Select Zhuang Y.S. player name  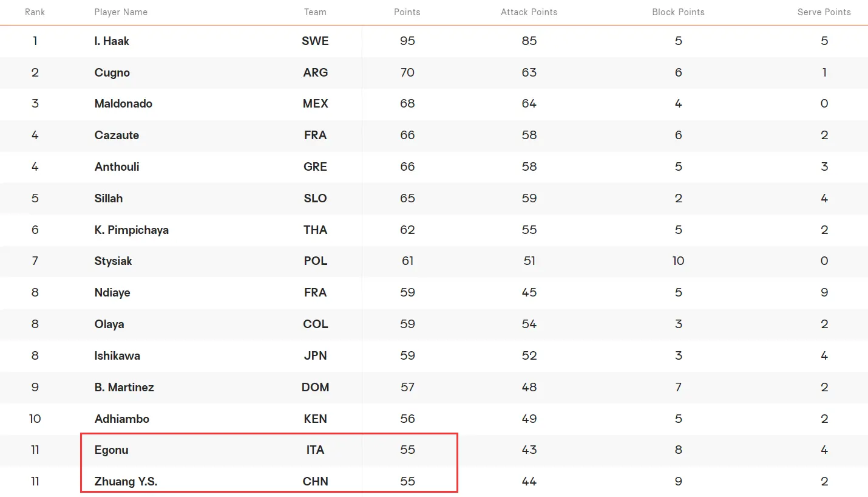(126, 482)
